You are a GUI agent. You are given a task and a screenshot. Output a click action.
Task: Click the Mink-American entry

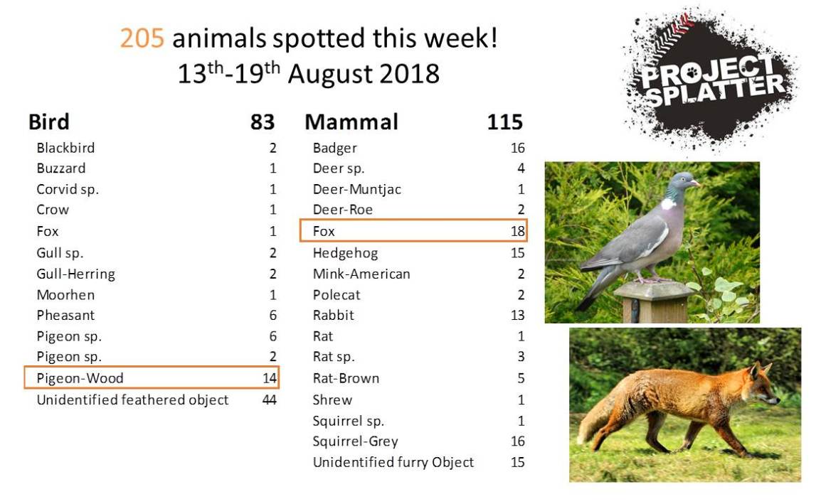[361, 274]
